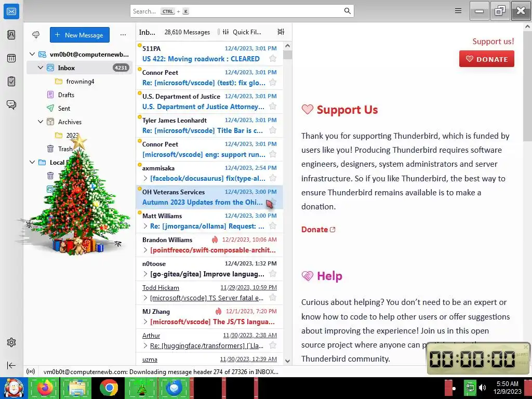Open the uzma message row
The image size is (532, 399).
point(209,360)
